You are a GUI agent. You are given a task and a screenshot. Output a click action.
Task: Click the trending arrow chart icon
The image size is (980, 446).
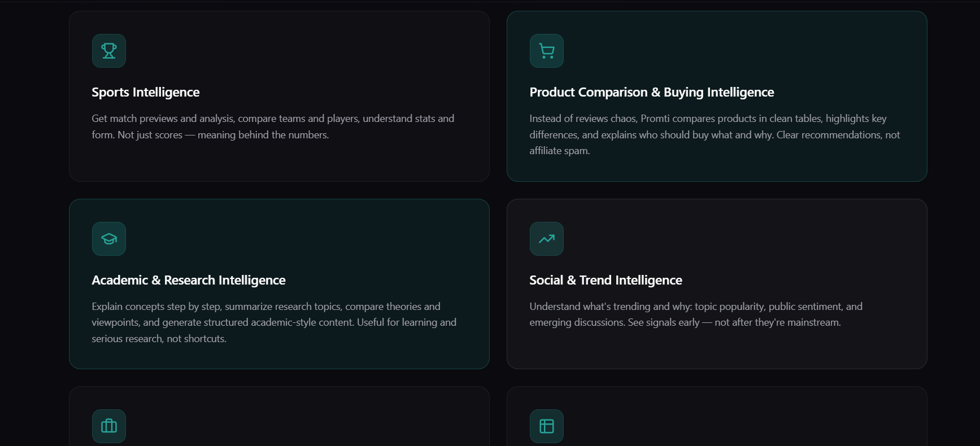click(x=547, y=239)
